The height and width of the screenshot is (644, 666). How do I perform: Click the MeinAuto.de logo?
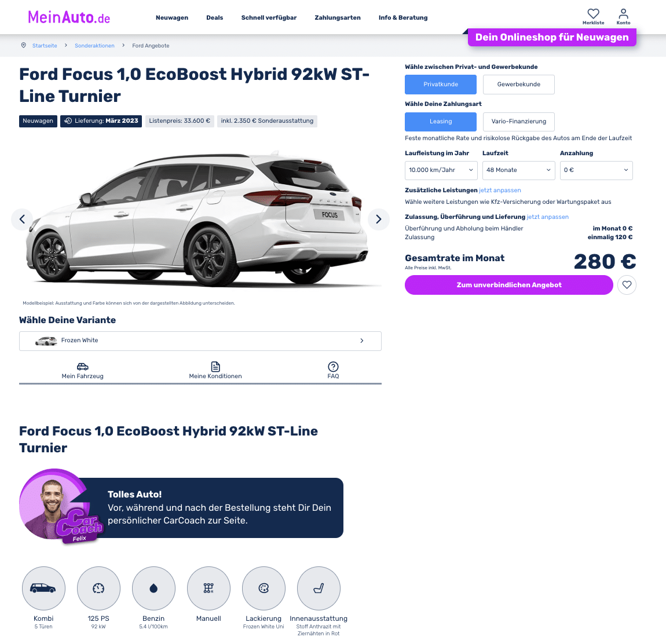tap(69, 17)
